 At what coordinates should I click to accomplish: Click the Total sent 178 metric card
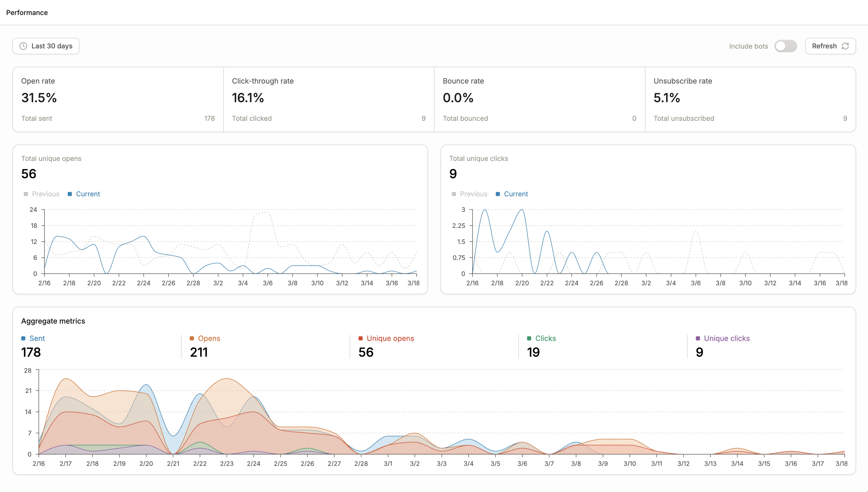[118, 118]
